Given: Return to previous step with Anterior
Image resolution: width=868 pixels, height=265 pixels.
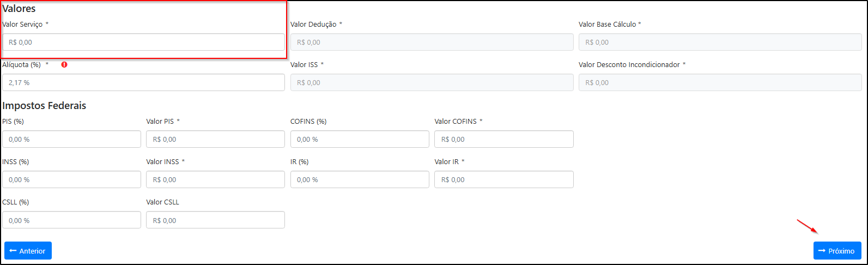Looking at the screenshot, I should coord(28,251).
